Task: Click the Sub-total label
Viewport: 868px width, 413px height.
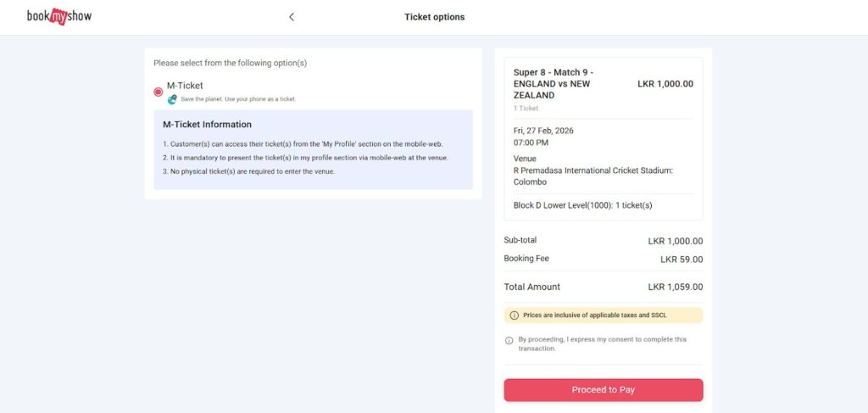Action: 520,241
